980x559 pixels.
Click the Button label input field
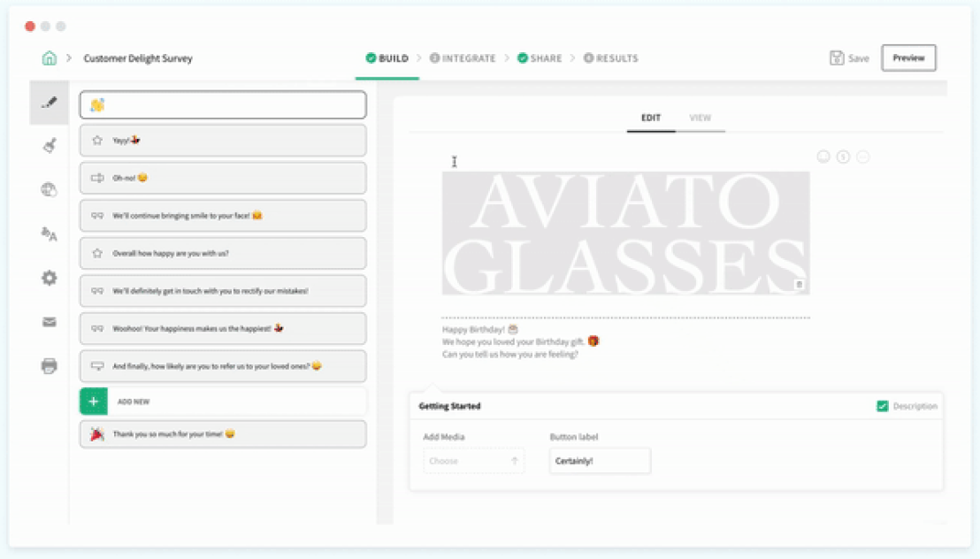(x=600, y=461)
